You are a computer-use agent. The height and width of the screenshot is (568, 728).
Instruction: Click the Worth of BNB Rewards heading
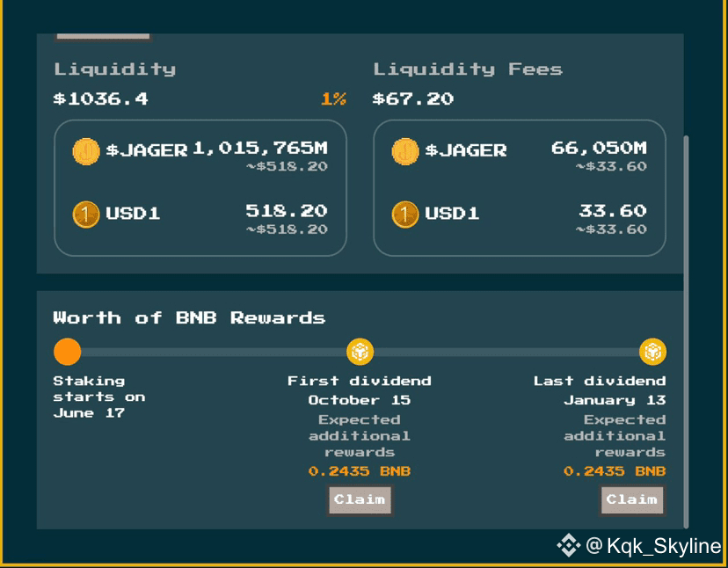pos(189,317)
